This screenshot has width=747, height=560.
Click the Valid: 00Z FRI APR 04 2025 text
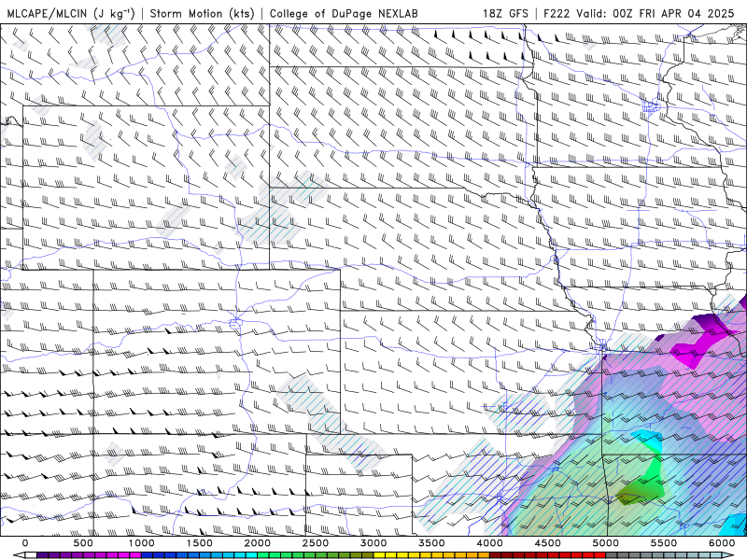[655, 13]
